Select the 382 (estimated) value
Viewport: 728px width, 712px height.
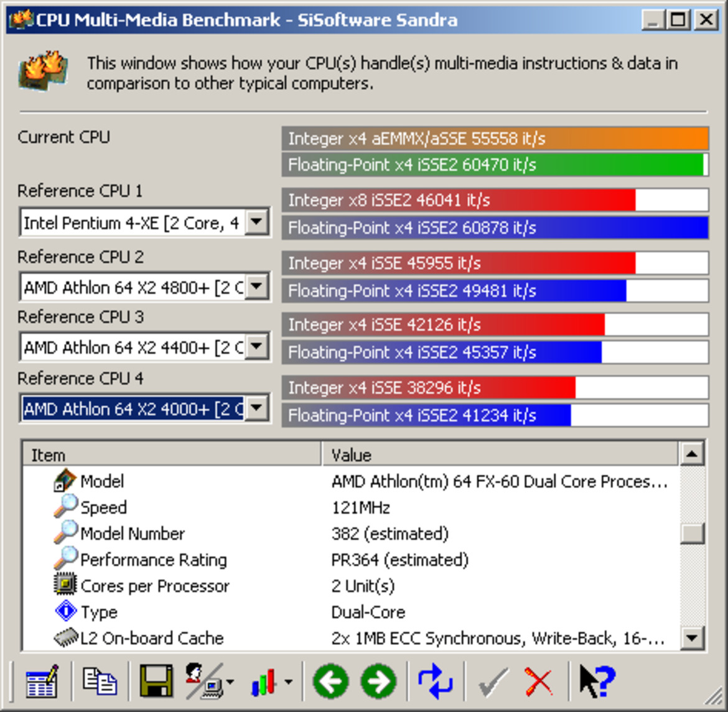coord(390,534)
